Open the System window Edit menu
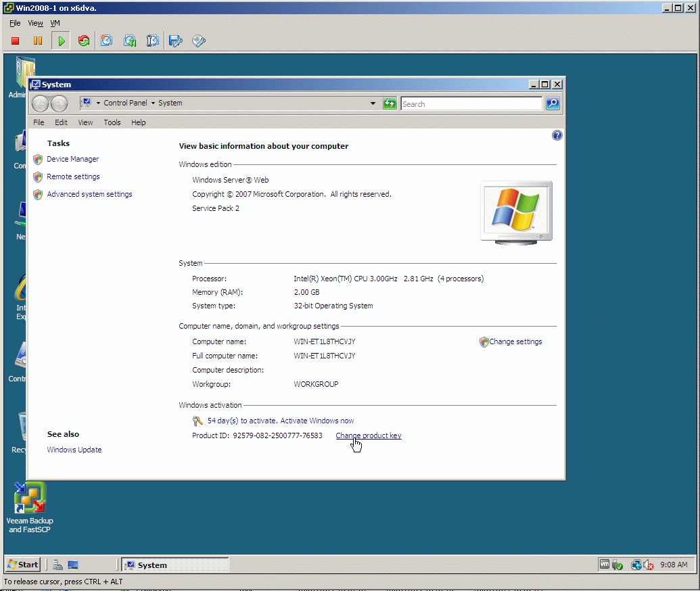Screen dimensions: 700x591 (61, 122)
